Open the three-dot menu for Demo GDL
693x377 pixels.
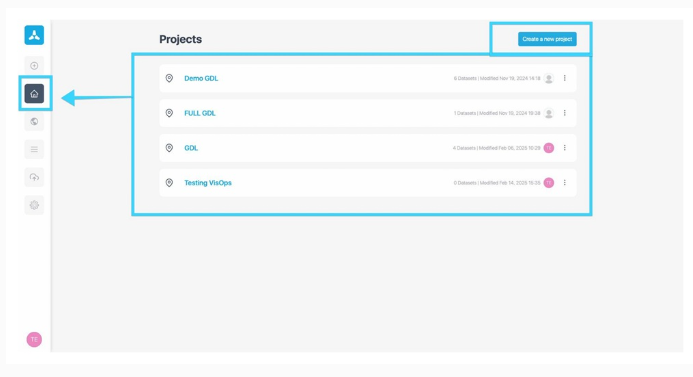[564, 78]
